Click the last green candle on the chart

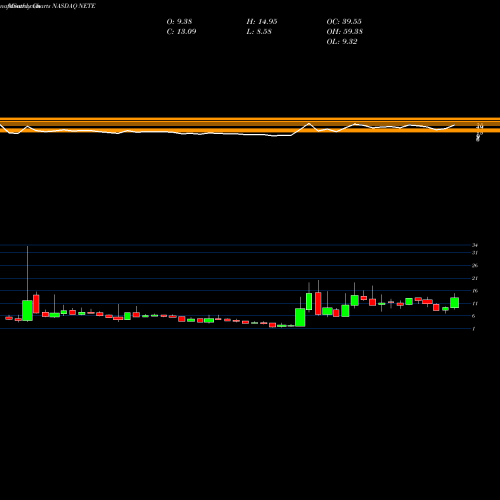455,303
